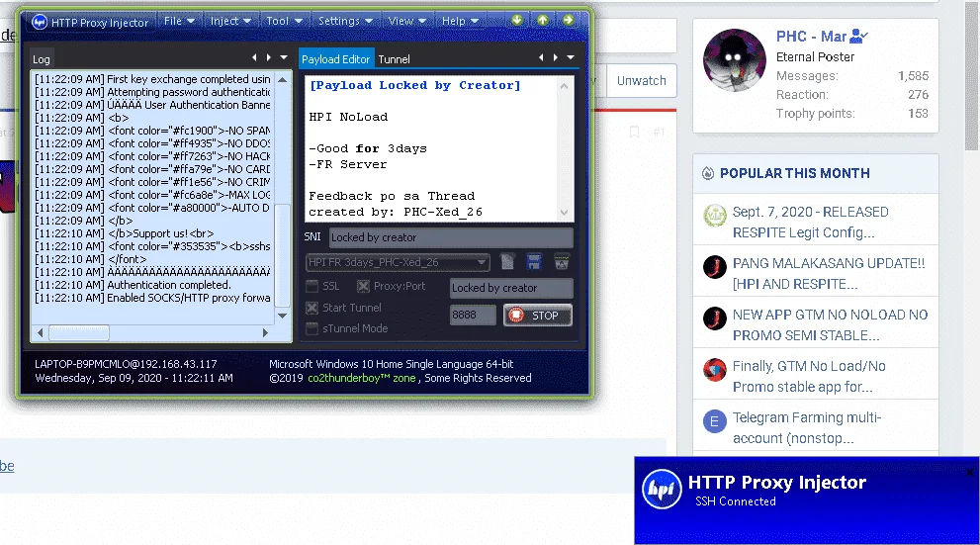
Task: Click avatar beside PANG MALAKASANG UPDATE thread
Action: 715,267
